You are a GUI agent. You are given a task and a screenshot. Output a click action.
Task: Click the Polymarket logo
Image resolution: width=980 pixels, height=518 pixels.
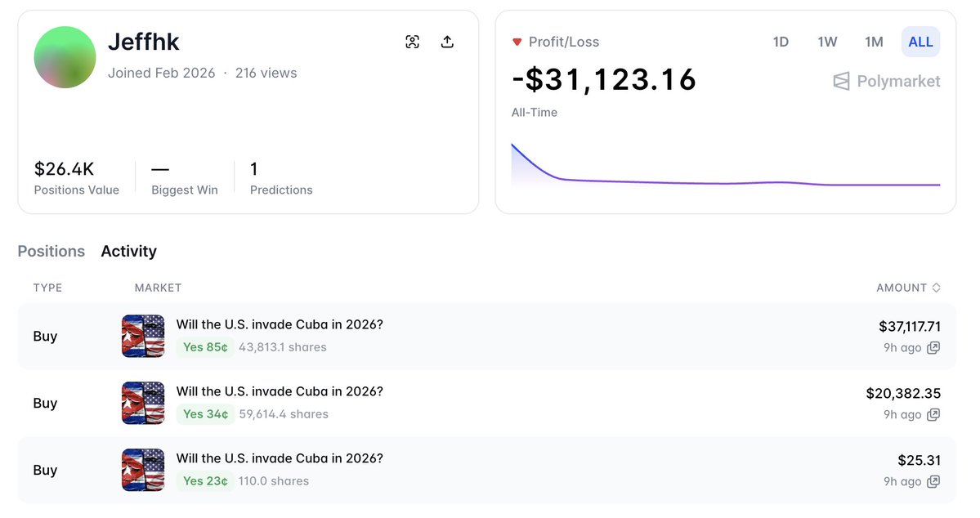887,82
